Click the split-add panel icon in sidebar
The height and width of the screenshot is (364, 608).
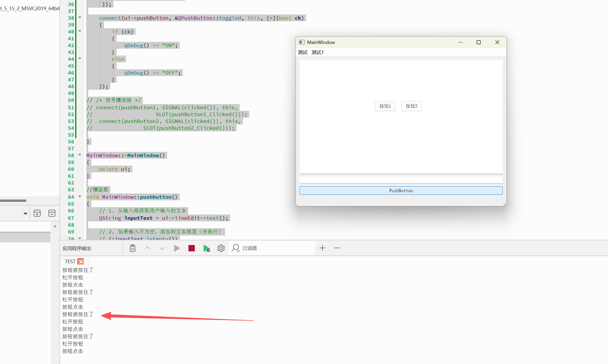click(x=37, y=213)
